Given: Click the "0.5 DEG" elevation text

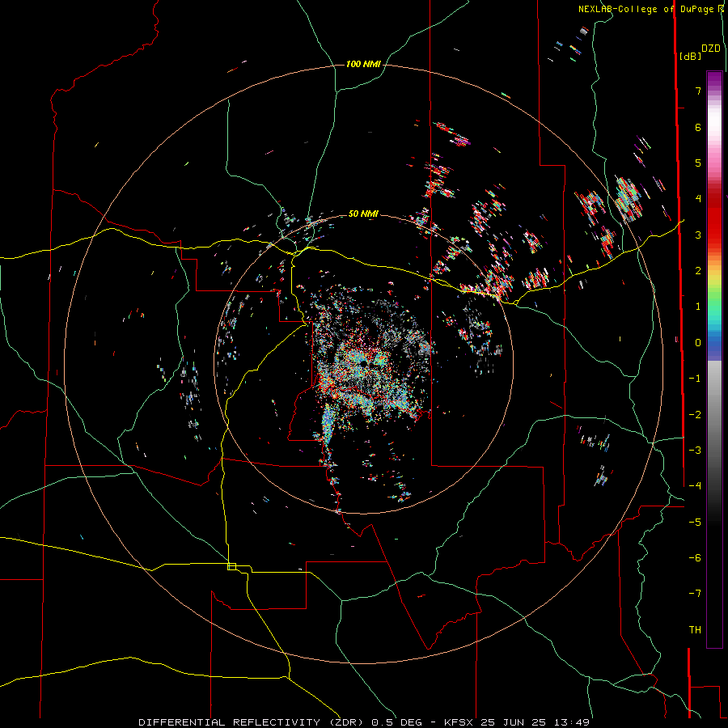Looking at the screenshot, I should (396, 722).
